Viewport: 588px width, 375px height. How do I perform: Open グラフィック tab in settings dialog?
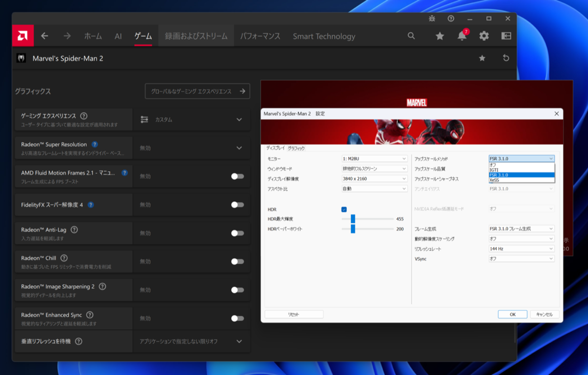(296, 148)
